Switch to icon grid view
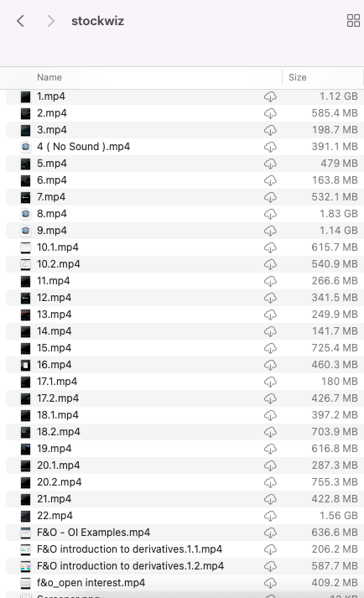Viewport: 364px width, 598px height. (x=353, y=21)
